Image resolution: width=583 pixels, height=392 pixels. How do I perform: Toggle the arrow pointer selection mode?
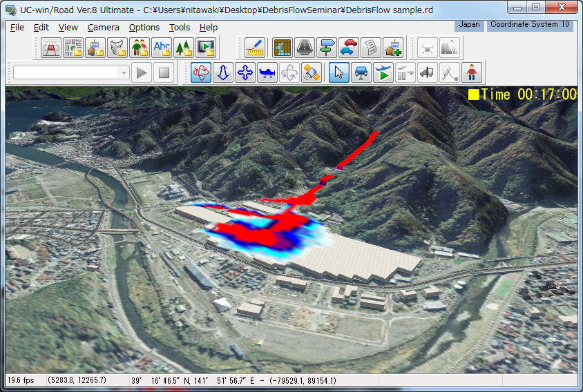click(338, 72)
